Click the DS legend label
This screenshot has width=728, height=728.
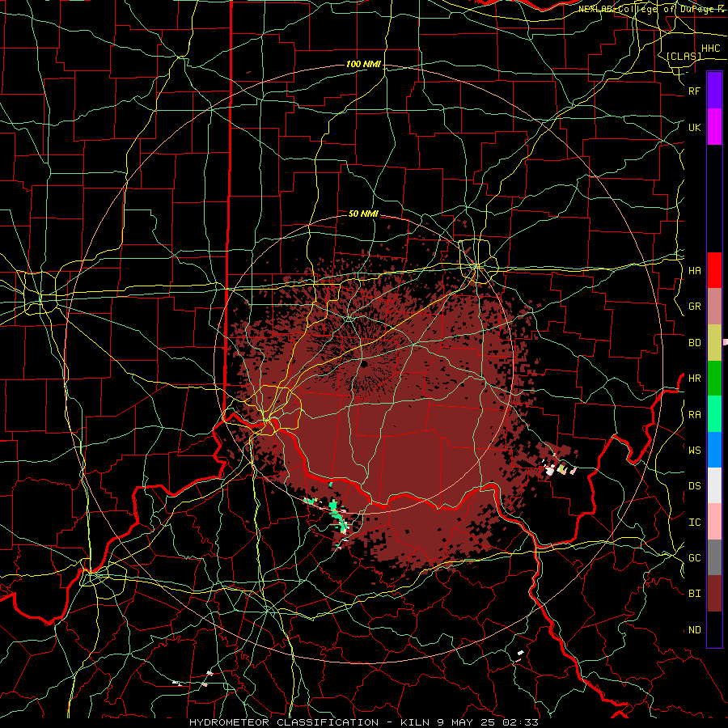(x=694, y=486)
